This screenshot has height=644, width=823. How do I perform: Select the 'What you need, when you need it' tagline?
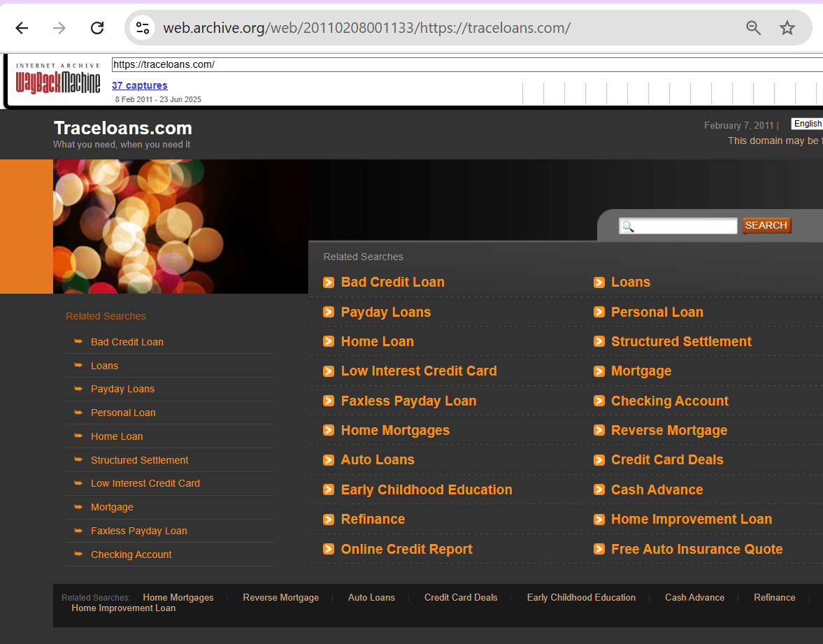tap(122, 144)
